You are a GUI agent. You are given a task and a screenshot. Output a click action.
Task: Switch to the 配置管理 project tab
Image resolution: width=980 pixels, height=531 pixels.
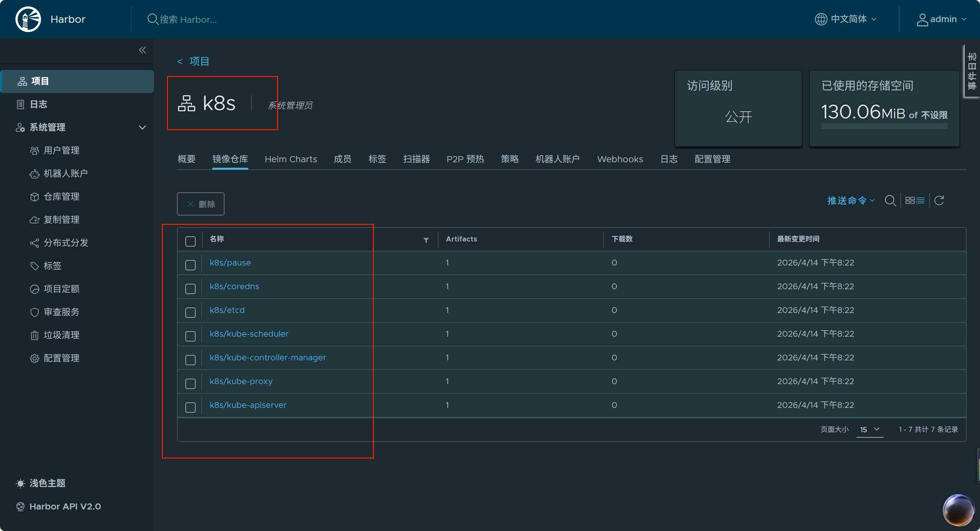tap(712, 159)
